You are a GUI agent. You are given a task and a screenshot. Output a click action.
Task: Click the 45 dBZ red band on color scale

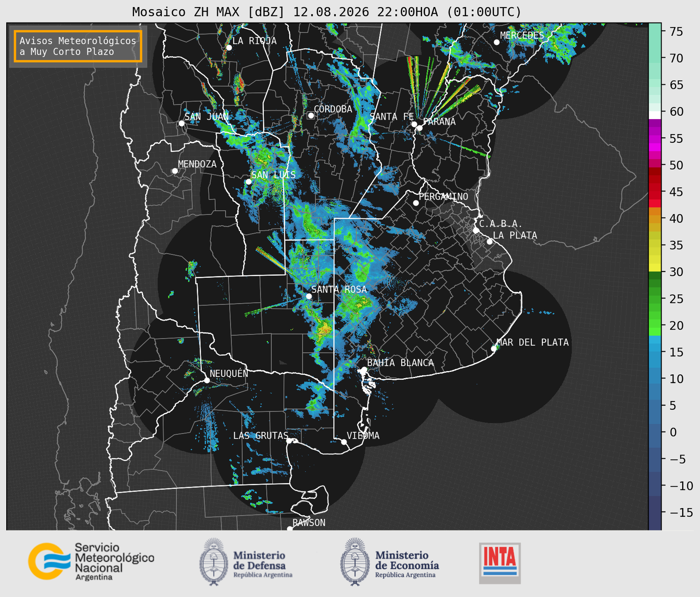655,192
